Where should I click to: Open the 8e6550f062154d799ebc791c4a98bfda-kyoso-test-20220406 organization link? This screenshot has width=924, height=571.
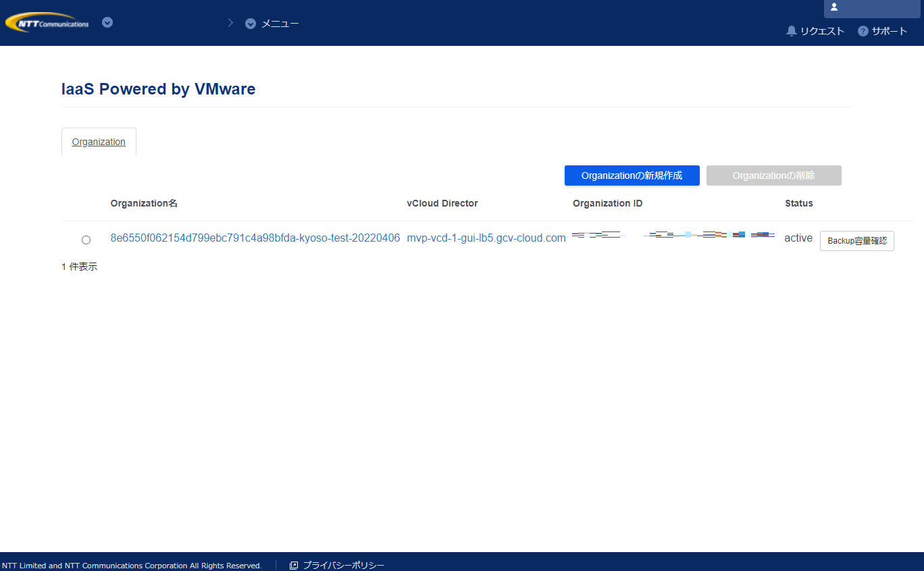click(255, 238)
